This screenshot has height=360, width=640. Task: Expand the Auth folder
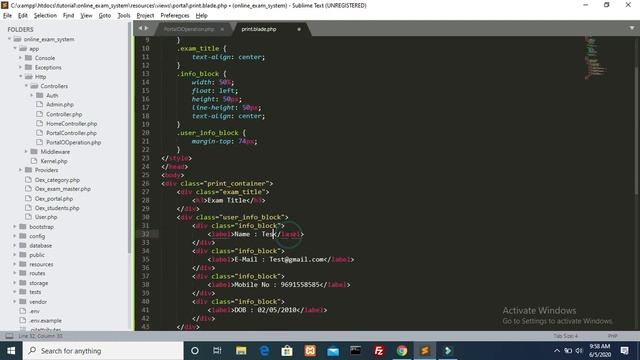coord(32,96)
